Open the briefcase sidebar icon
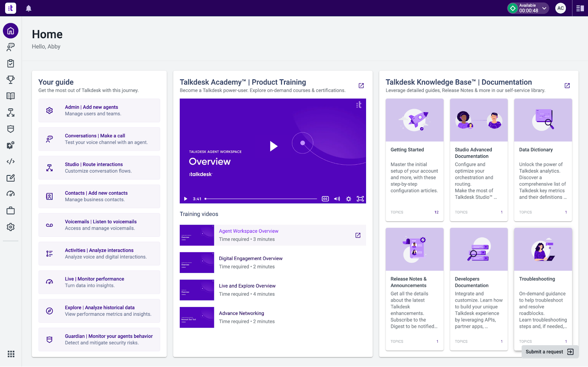Viewport: 588px width, 367px height. tap(11, 211)
